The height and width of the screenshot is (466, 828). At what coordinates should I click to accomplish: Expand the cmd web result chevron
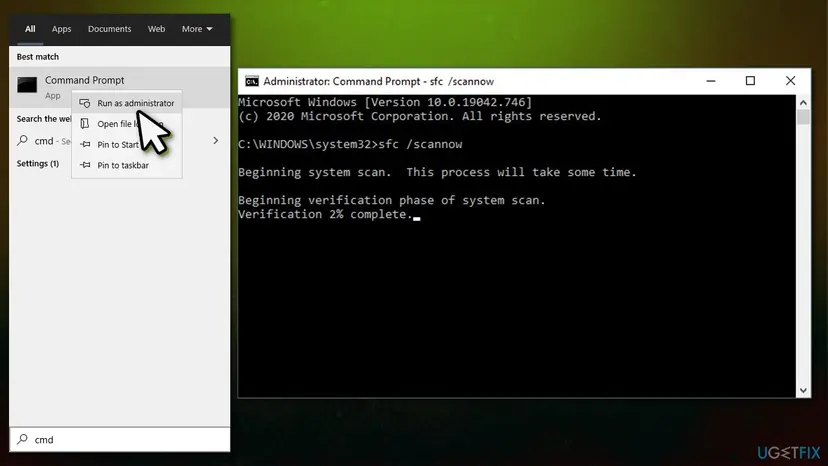tap(215, 141)
